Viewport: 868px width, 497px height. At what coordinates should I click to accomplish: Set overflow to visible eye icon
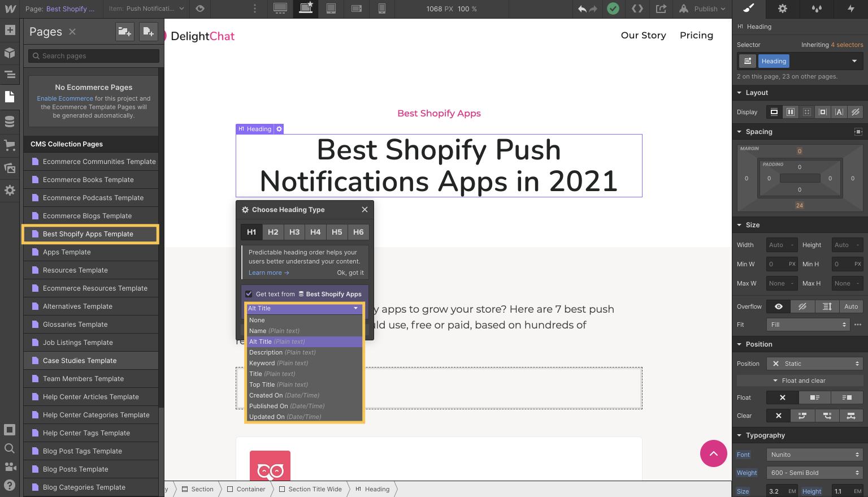pyautogui.click(x=779, y=306)
